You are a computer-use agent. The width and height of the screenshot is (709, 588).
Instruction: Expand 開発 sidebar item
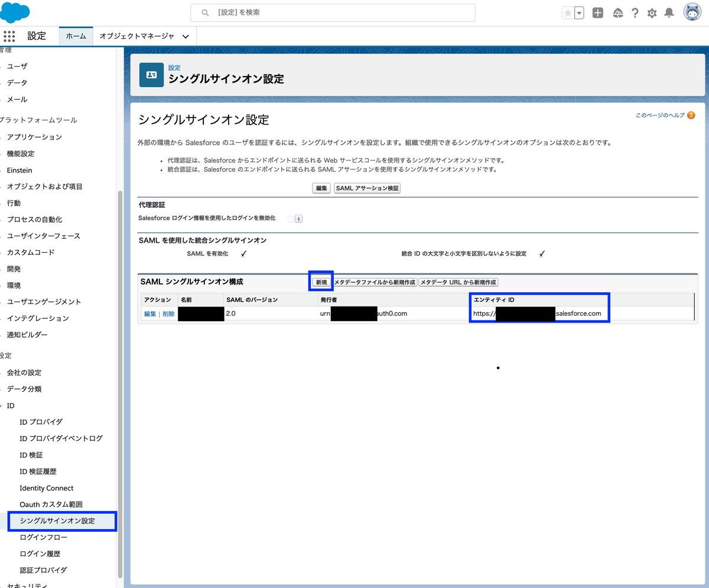tap(14, 269)
